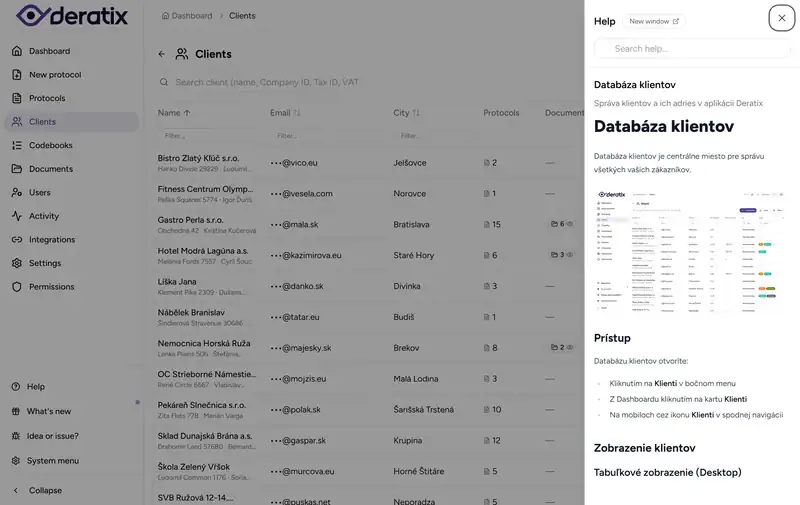Screen dimensions: 800x505
Task: Reveal masked email @vico.eu
Action: pyautogui.click(x=294, y=163)
